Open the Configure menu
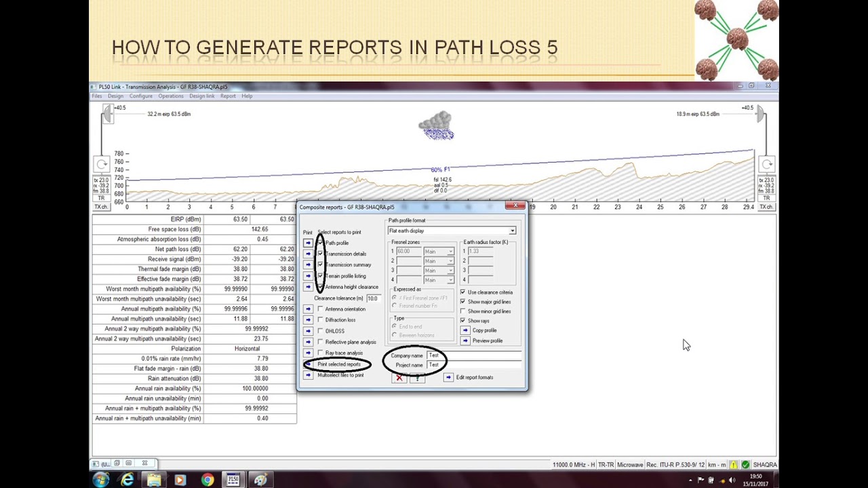Image resolution: width=868 pixels, height=488 pixels. (x=141, y=96)
